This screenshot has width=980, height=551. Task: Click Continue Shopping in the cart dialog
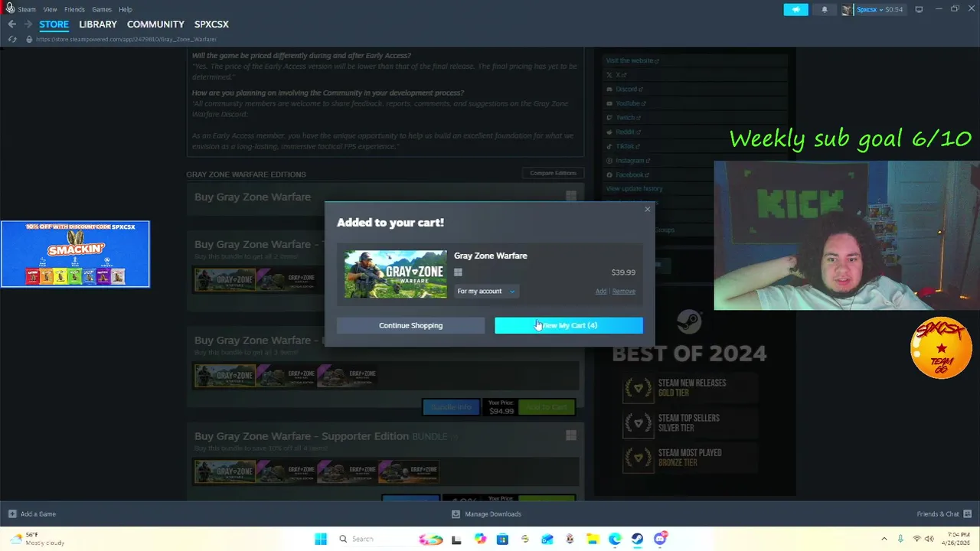(410, 325)
